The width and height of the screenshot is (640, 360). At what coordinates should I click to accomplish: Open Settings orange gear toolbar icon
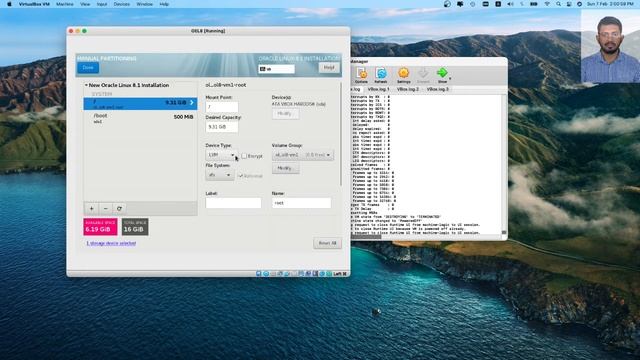coord(403,75)
